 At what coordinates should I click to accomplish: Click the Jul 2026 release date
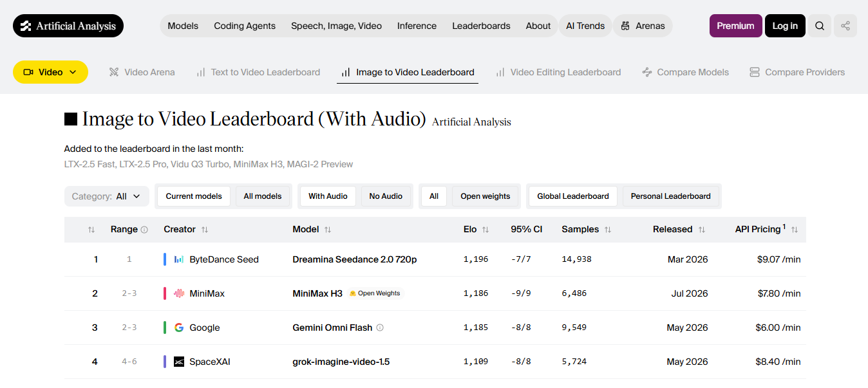pyautogui.click(x=689, y=293)
